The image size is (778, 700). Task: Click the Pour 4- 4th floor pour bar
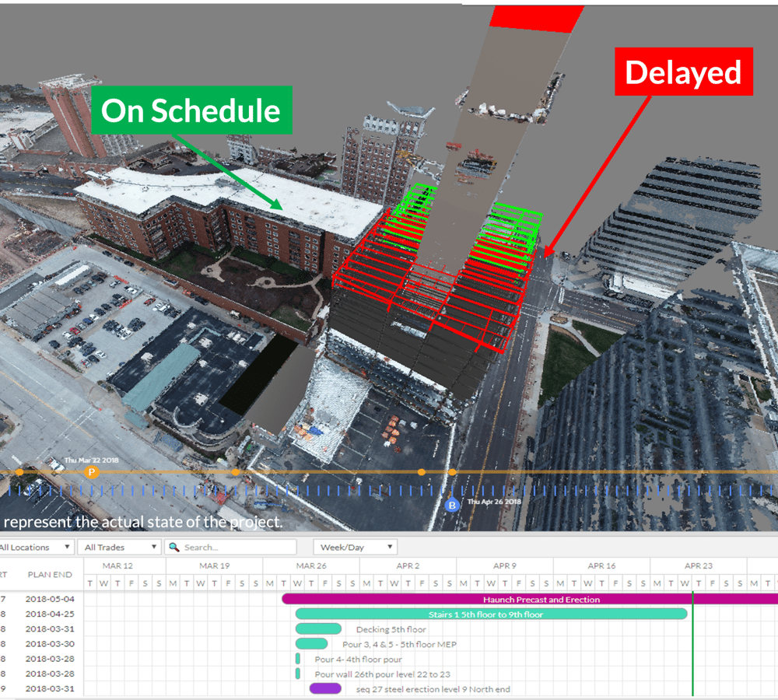coord(296,659)
